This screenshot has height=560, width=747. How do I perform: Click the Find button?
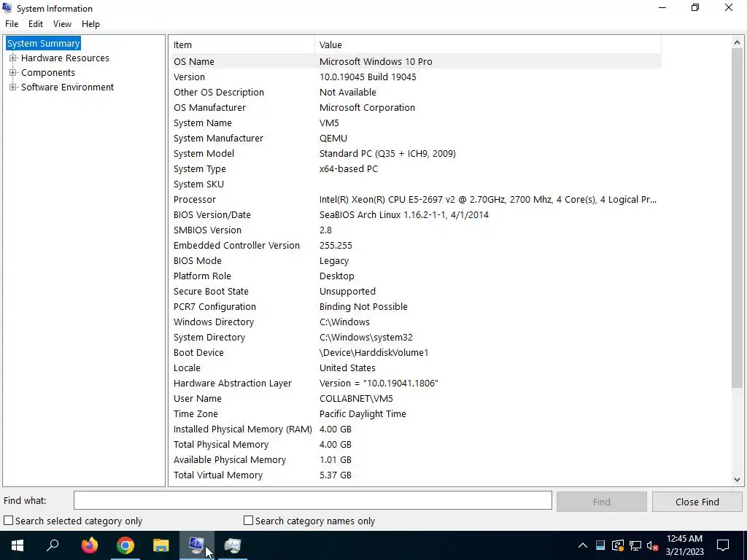coord(602,502)
